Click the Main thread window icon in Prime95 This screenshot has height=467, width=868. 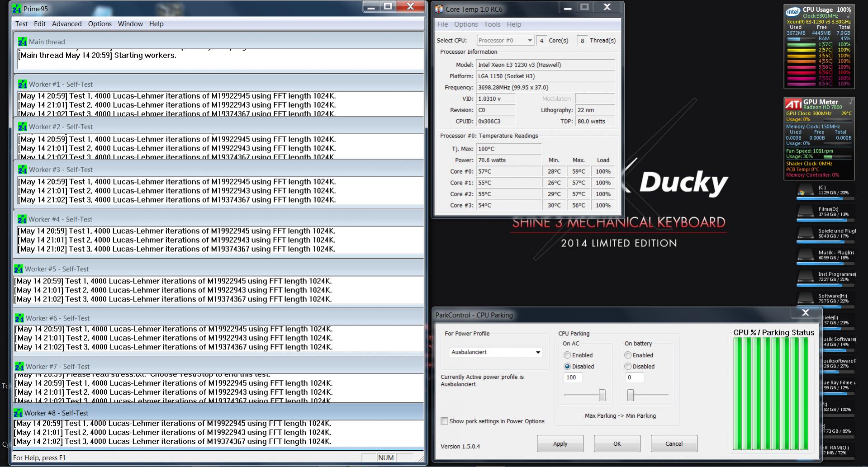23,42
